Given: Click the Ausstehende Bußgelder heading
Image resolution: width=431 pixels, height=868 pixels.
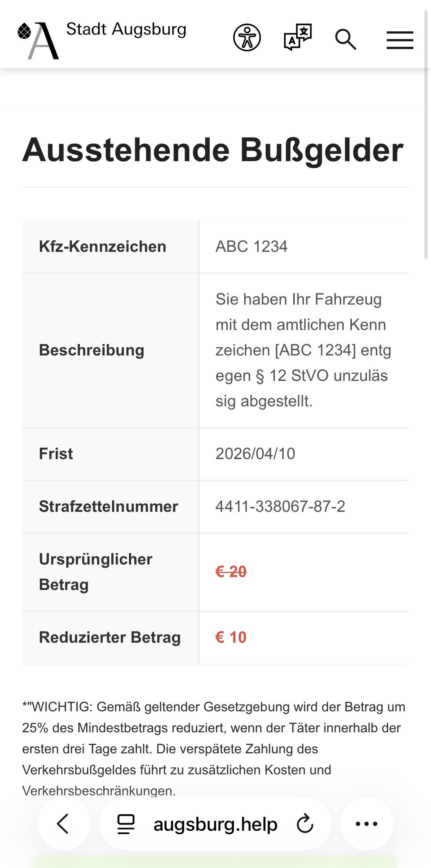Looking at the screenshot, I should coord(213,150).
